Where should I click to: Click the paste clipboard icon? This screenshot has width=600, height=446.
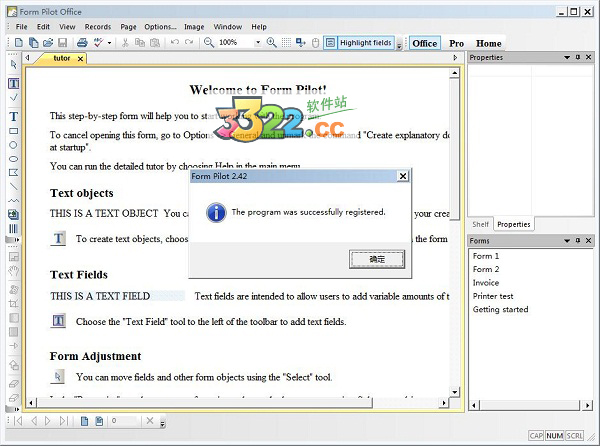click(155, 42)
